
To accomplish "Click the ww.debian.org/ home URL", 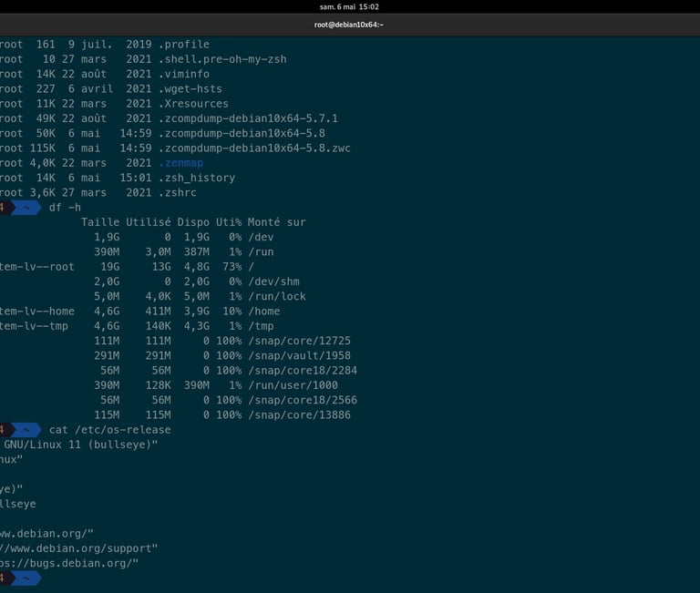I will click(46, 534).
